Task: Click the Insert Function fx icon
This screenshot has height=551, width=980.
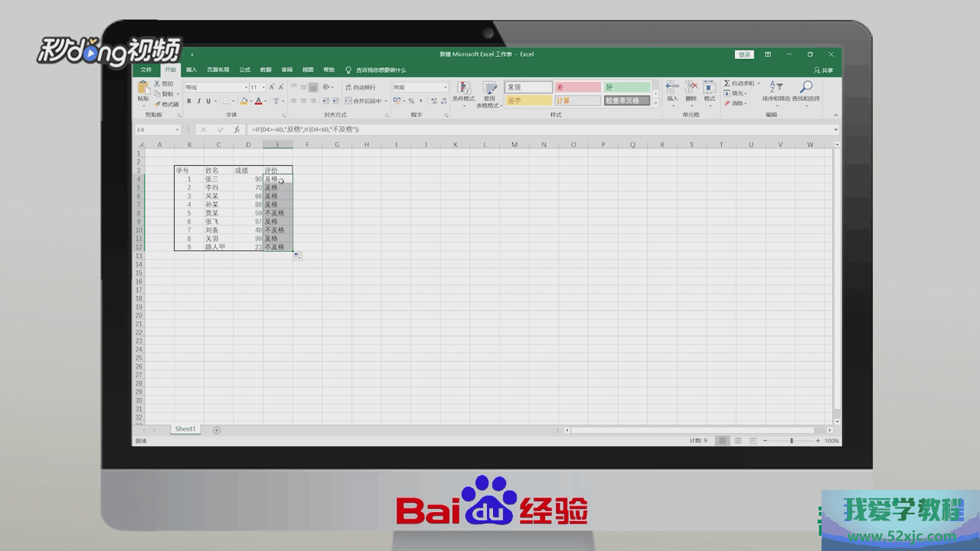Action: coord(237,130)
